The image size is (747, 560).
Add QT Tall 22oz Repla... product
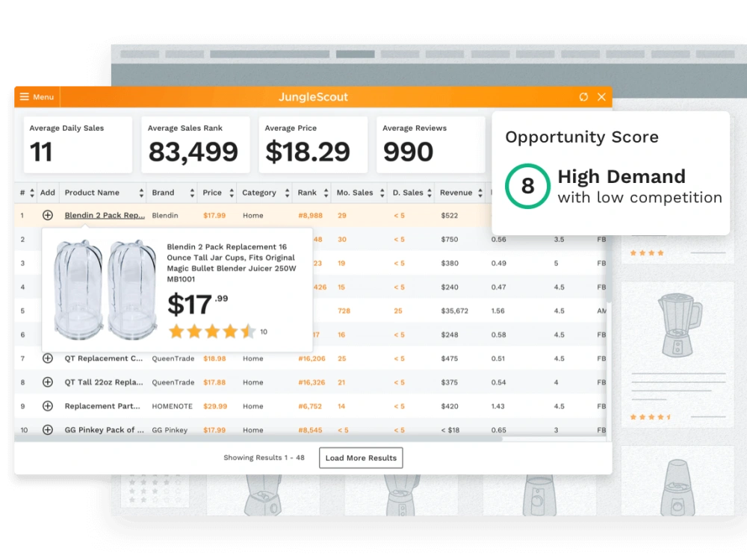point(48,382)
